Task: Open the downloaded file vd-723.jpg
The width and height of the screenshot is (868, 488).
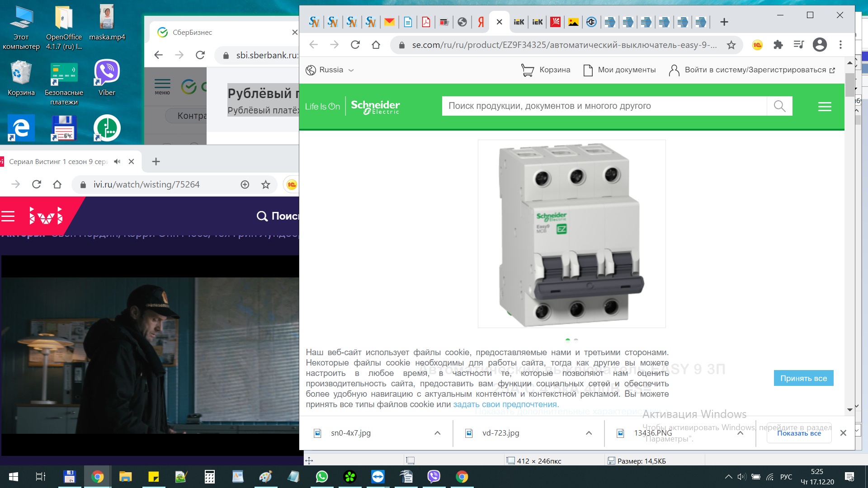Action: pos(500,433)
